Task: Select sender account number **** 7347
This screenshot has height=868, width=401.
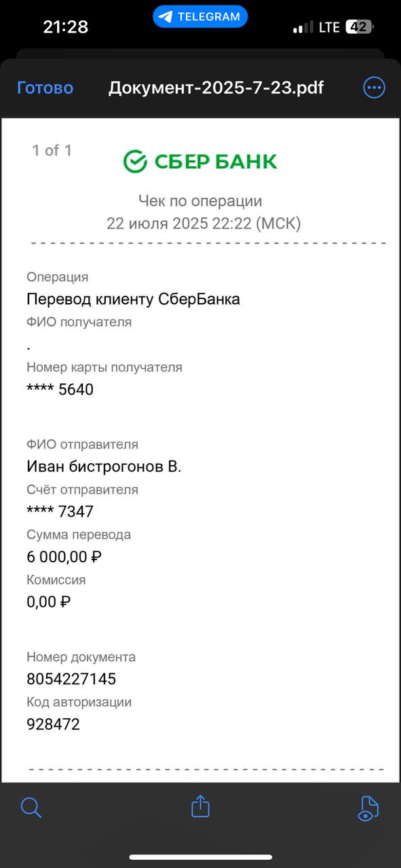Action: [60, 511]
